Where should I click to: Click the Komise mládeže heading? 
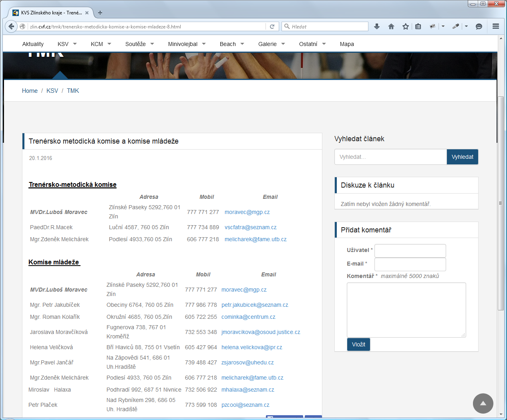point(54,262)
